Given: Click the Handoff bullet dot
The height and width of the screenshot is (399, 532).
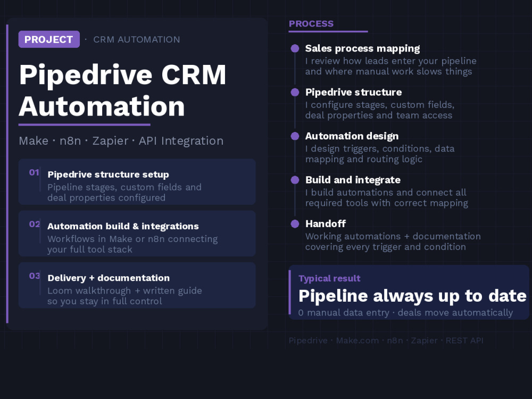Looking at the screenshot, I should pyautogui.click(x=295, y=223).
